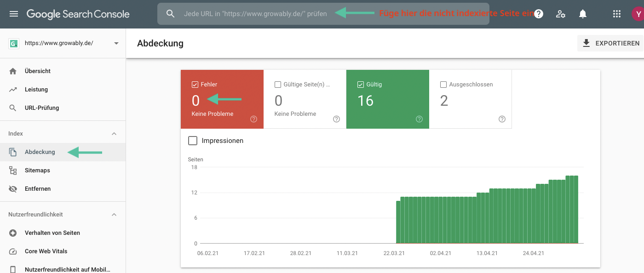This screenshot has height=273, width=644.
Task: Uncheck the Fehler checkbox
Action: click(195, 85)
